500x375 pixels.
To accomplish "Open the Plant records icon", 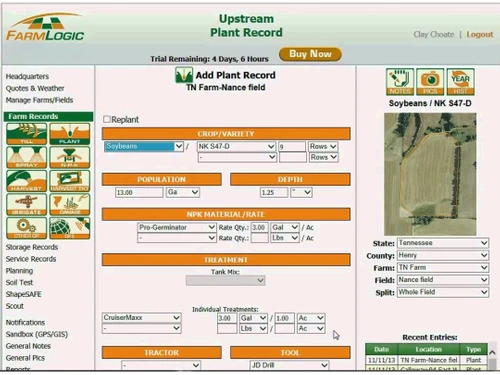I will tap(70, 134).
